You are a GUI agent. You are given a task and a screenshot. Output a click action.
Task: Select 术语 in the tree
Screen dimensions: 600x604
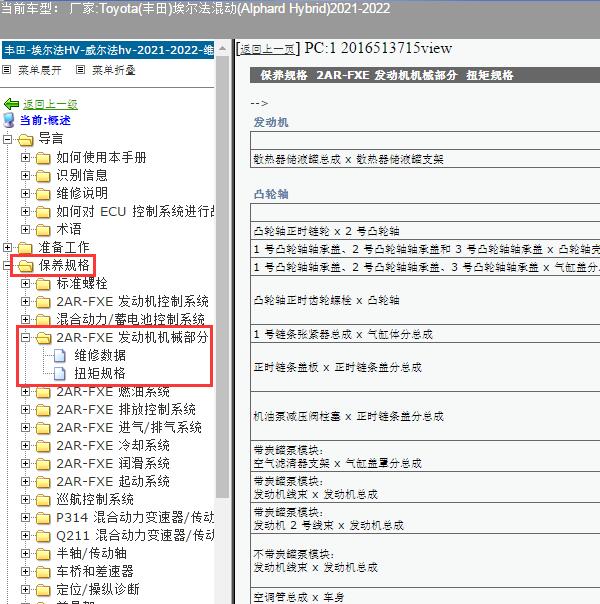[x=69, y=230]
